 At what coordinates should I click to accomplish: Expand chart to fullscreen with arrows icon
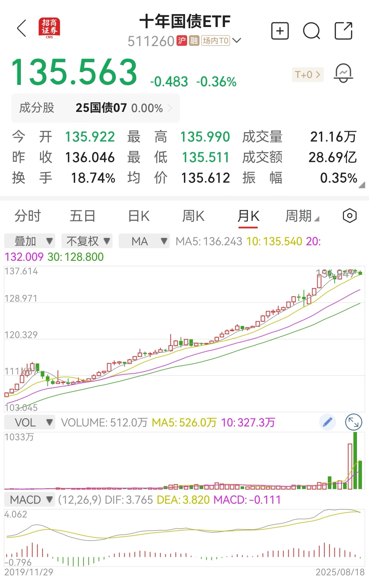click(353, 422)
